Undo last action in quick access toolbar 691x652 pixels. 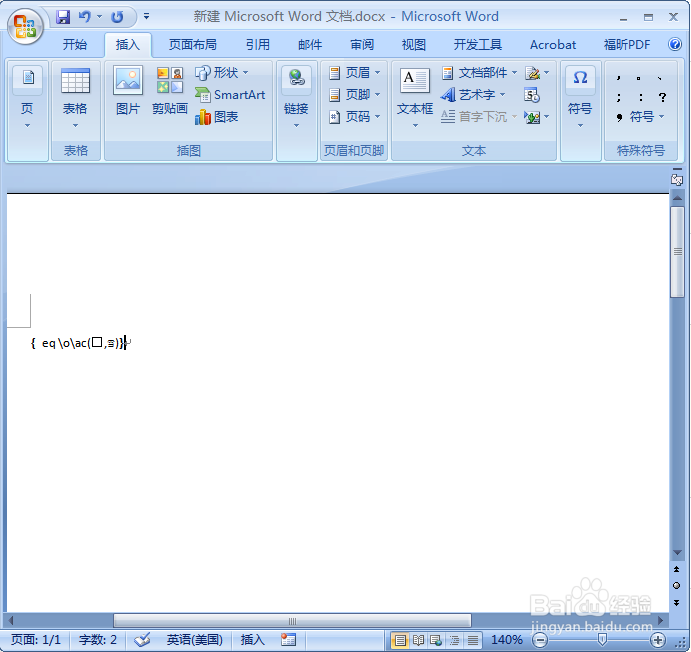click(84, 17)
